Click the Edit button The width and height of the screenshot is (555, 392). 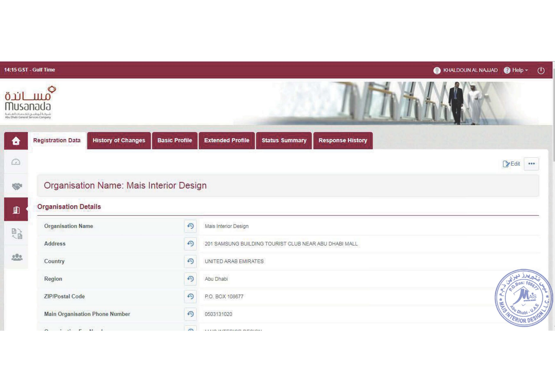[511, 164]
